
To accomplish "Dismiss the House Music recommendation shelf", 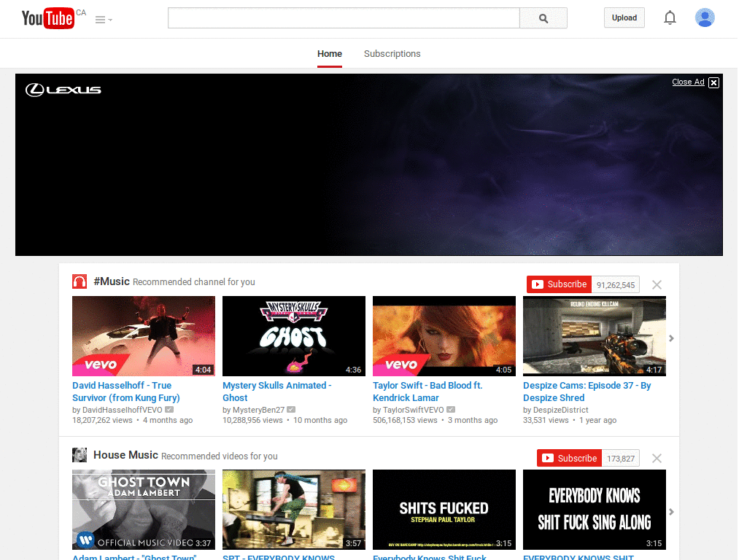I will 657,458.
